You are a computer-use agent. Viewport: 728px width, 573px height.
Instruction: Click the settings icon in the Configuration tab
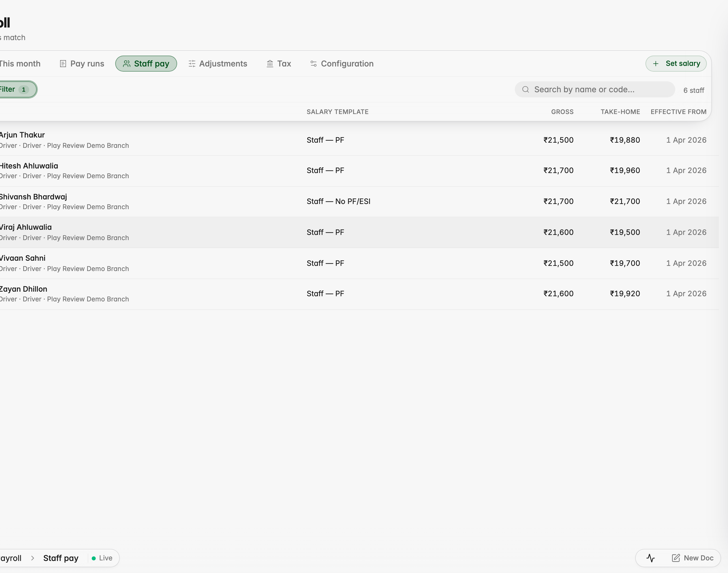tap(314, 64)
